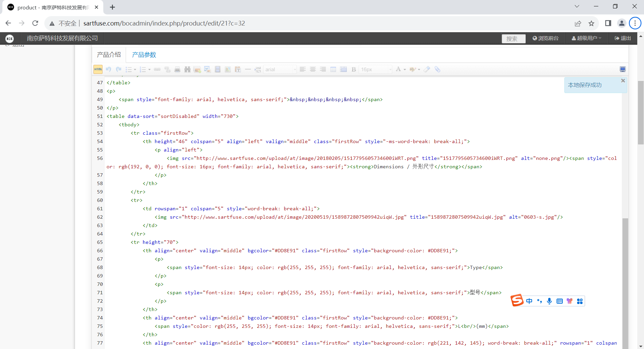Toggle bold formatting B button
644x349 pixels.
pyautogui.click(x=354, y=69)
